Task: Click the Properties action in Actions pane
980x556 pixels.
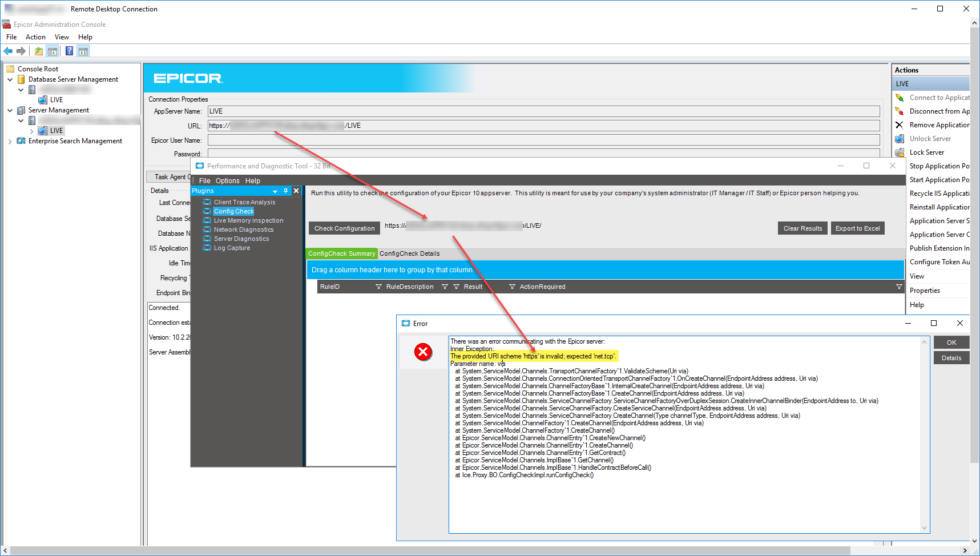Action: point(925,291)
